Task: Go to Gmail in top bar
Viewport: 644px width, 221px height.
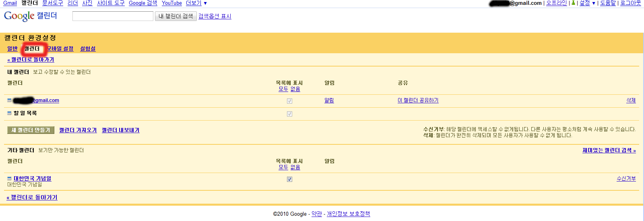Action: pos(10,3)
